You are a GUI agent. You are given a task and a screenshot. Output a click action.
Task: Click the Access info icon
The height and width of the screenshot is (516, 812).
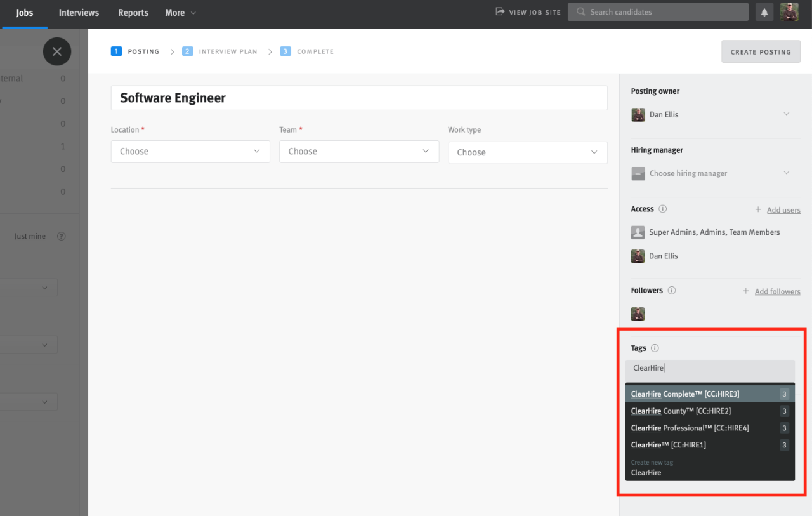662,209
